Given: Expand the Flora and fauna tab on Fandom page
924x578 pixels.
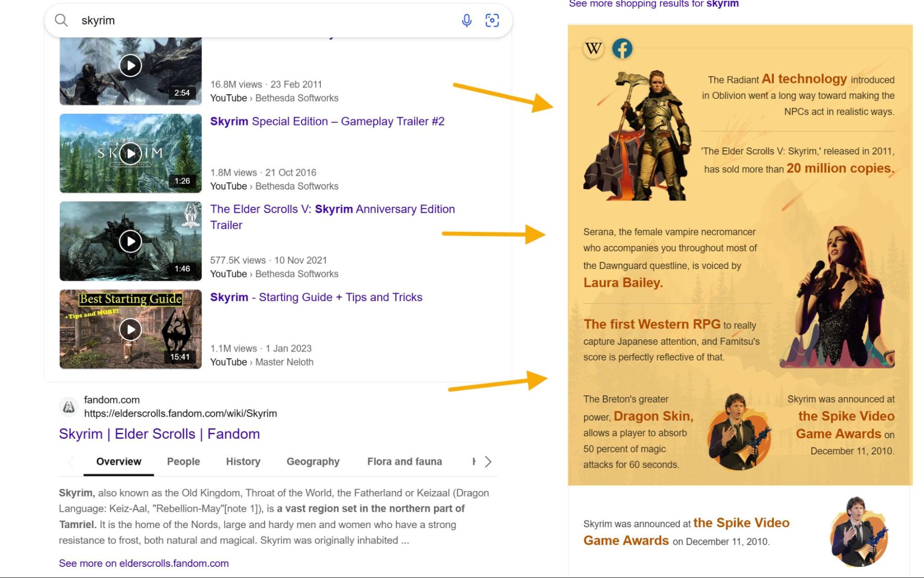Looking at the screenshot, I should click(405, 461).
